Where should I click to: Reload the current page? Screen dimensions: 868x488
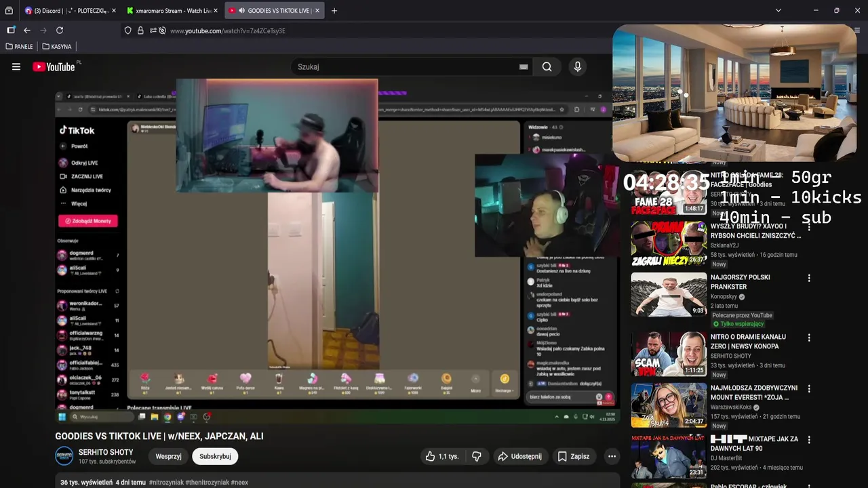[60, 30]
